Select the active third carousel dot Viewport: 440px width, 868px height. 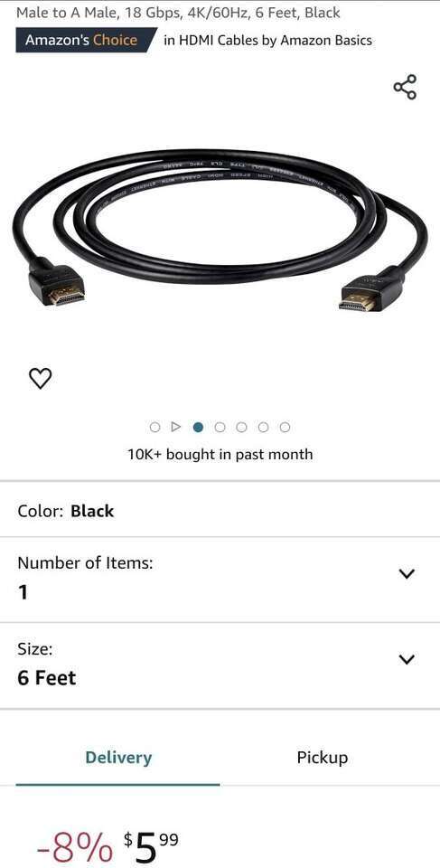coord(198,427)
